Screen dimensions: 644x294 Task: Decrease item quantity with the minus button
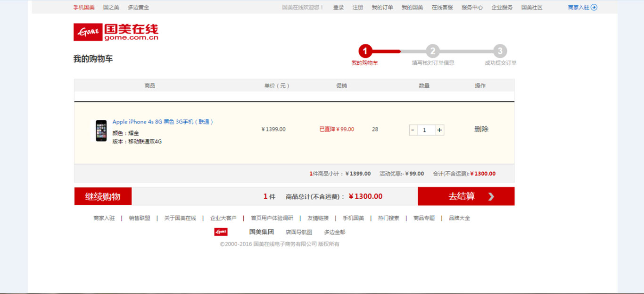413,130
